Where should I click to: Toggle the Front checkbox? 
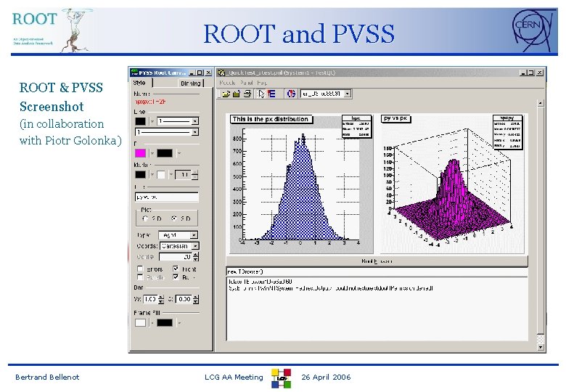(176, 269)
